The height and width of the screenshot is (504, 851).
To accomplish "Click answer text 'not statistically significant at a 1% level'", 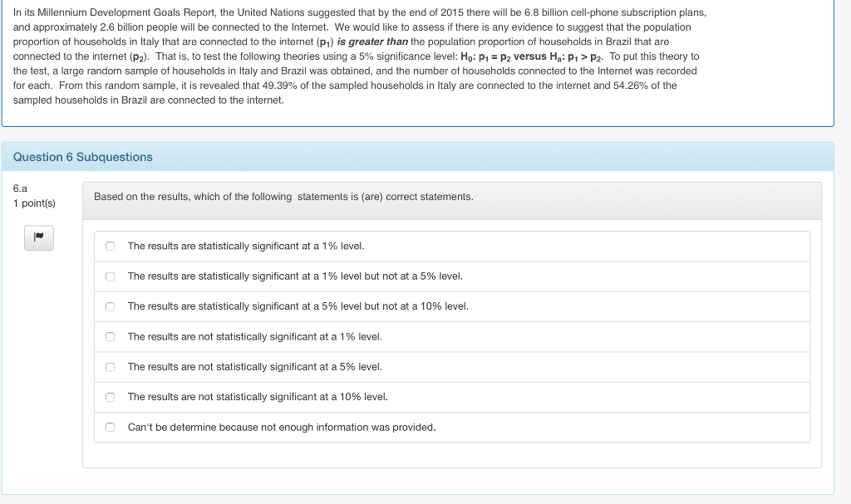I will pos(254,336).
